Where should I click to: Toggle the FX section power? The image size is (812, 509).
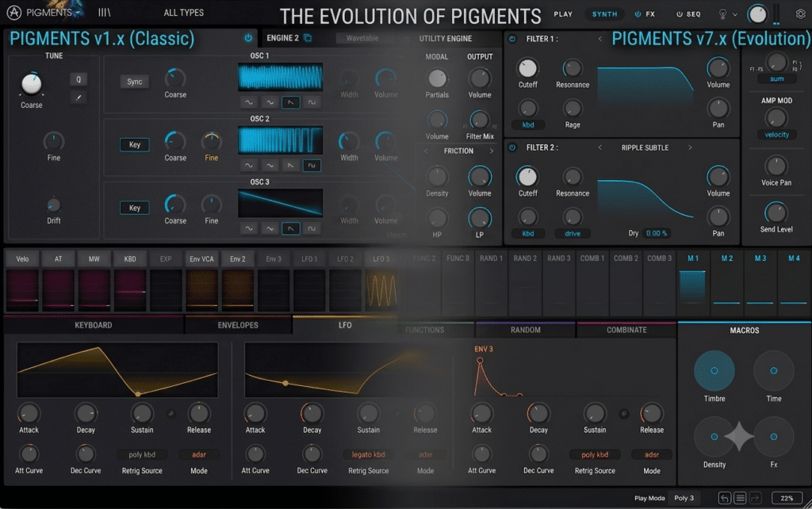(638, 14)
